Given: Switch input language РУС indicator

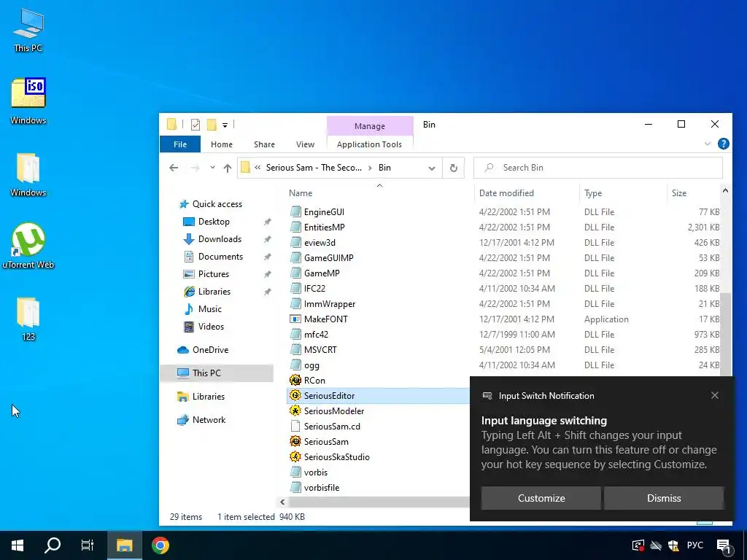Looking at the screenshot, I should 695,545.
